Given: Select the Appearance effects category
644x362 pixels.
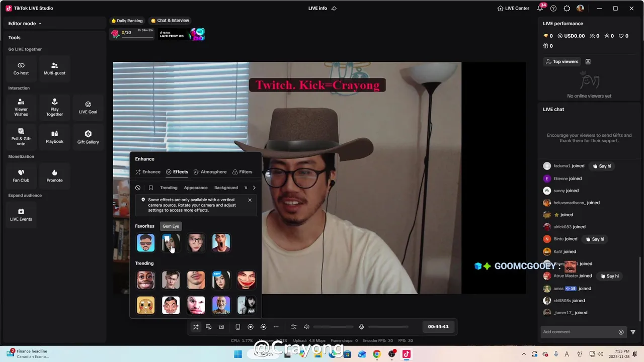Looking at the screenshot, I should click(x=196, y=188).
